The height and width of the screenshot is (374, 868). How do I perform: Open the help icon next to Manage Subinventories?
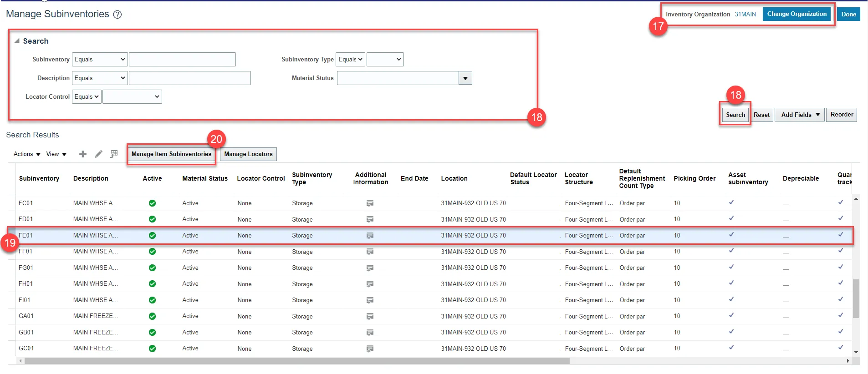117,15
